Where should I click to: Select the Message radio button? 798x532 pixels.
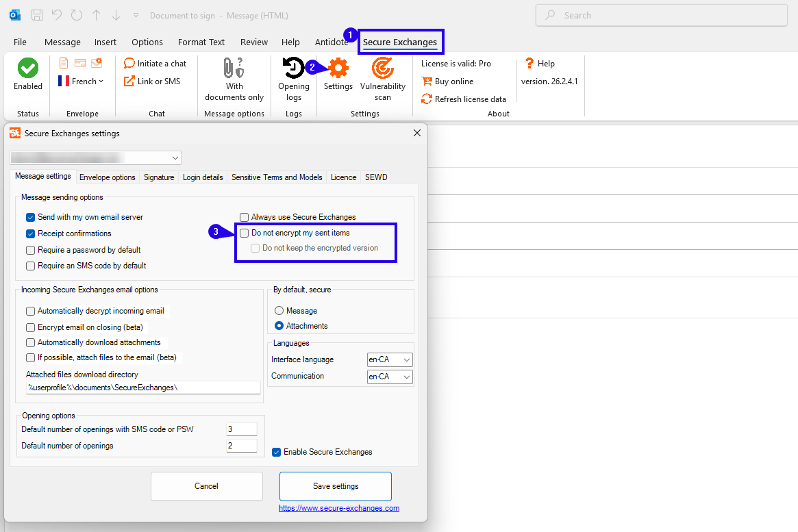[279, 311]
